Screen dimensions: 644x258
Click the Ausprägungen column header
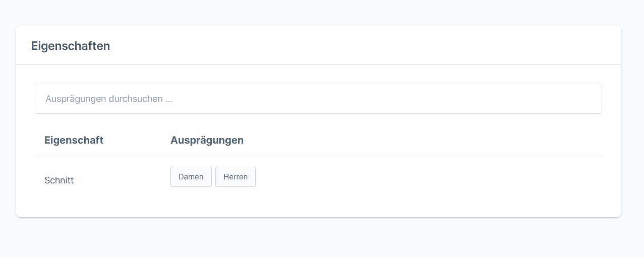[207, 140]
